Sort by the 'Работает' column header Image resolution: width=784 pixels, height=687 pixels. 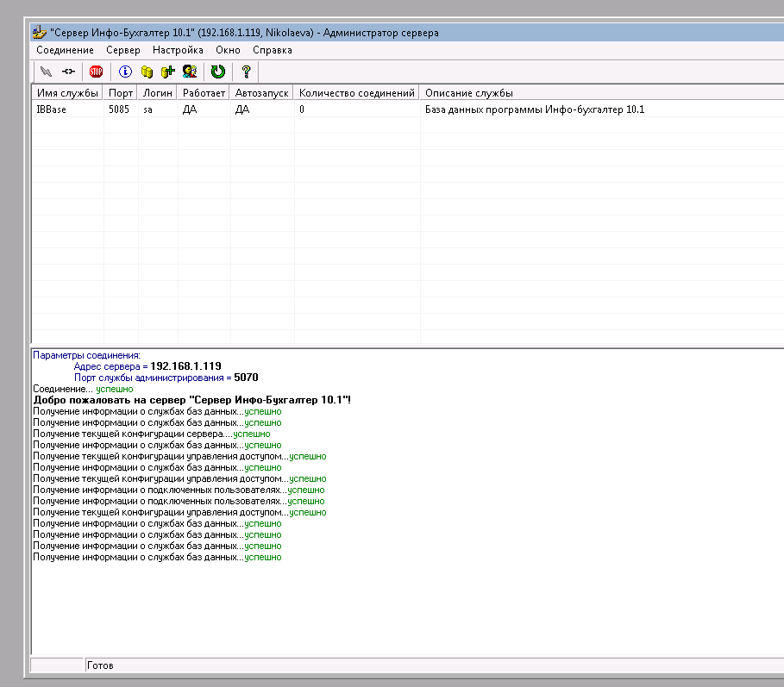[x=204, y=93]
